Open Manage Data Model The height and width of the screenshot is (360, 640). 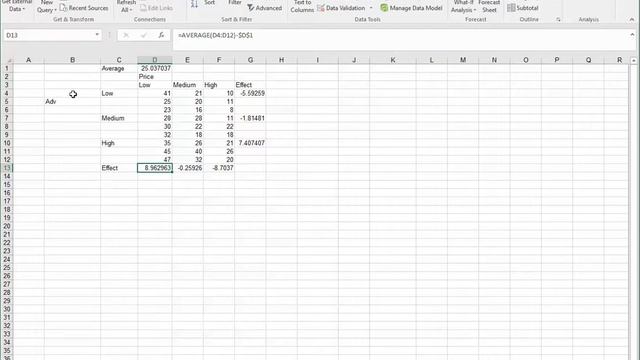411,8
